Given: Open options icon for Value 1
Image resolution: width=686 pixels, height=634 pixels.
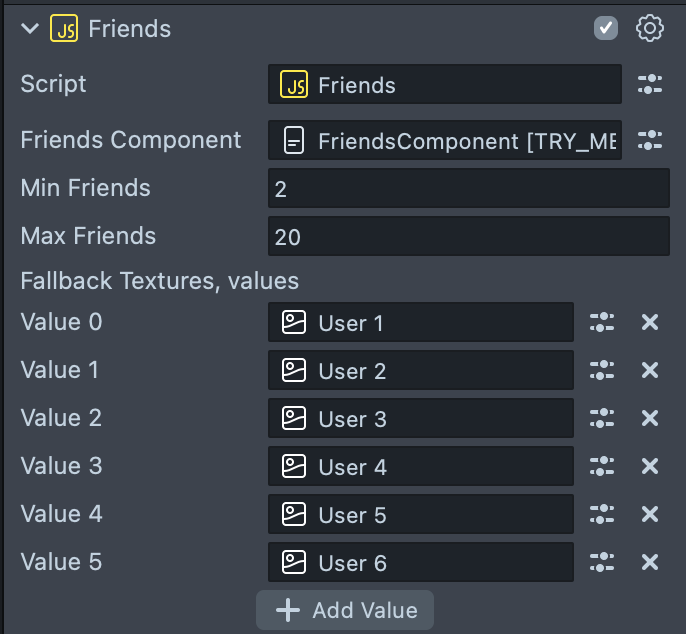Looking at the screenshot, I should click(602, 370).
